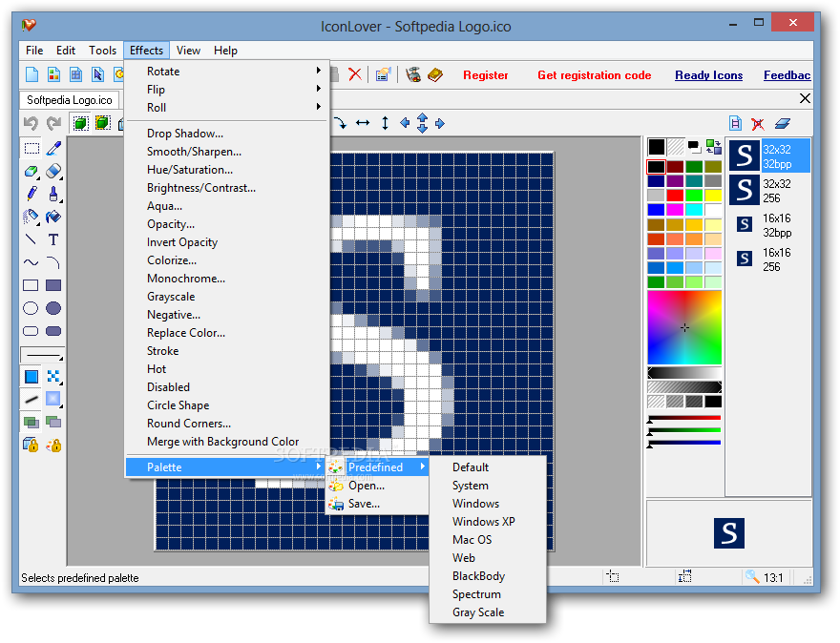
Task: Pick the color picker eyedropper tool
Action: [x=53, y=148]
